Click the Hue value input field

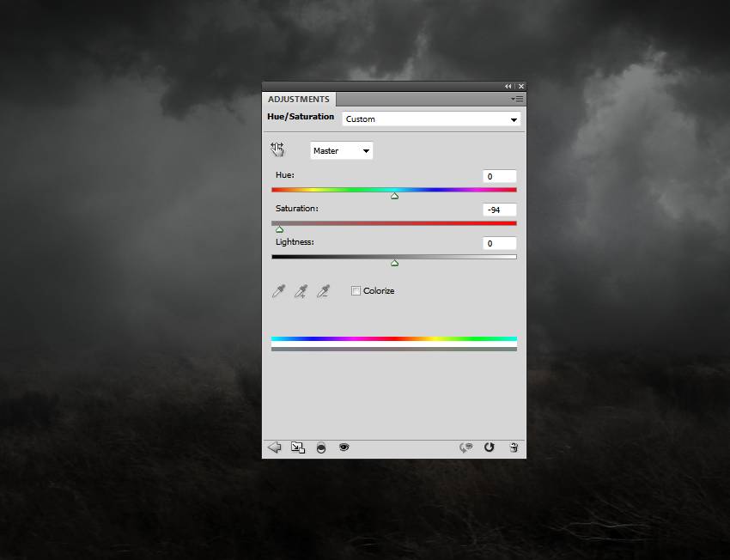point(499,176)
